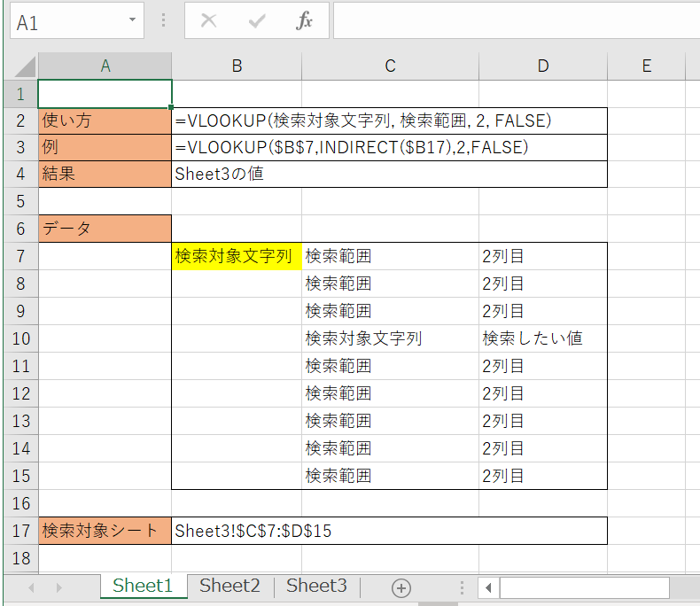Switch to the Sheet2 tab
This screenshot has width=700, height=606.
coord(229,586)
